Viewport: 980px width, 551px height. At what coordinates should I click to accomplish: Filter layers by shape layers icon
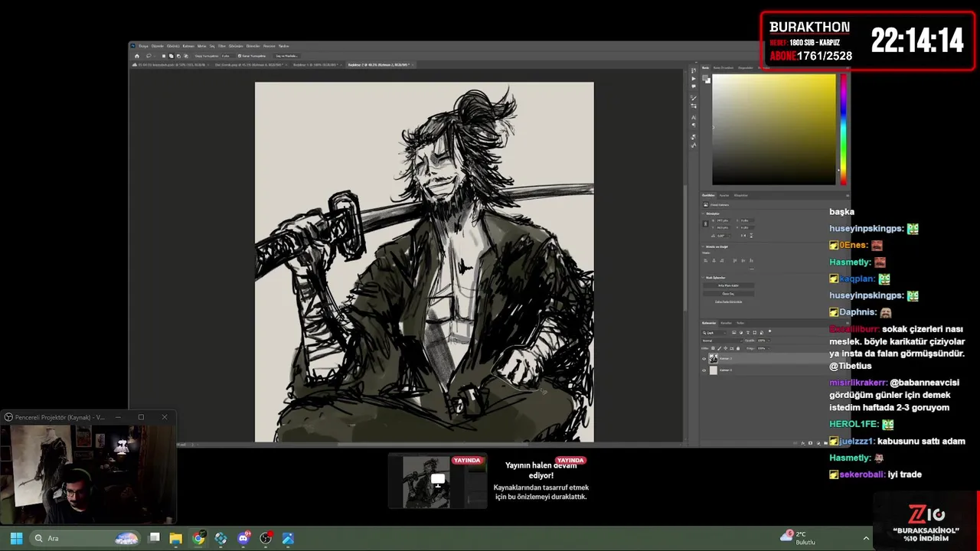click(x=755, y=333)
